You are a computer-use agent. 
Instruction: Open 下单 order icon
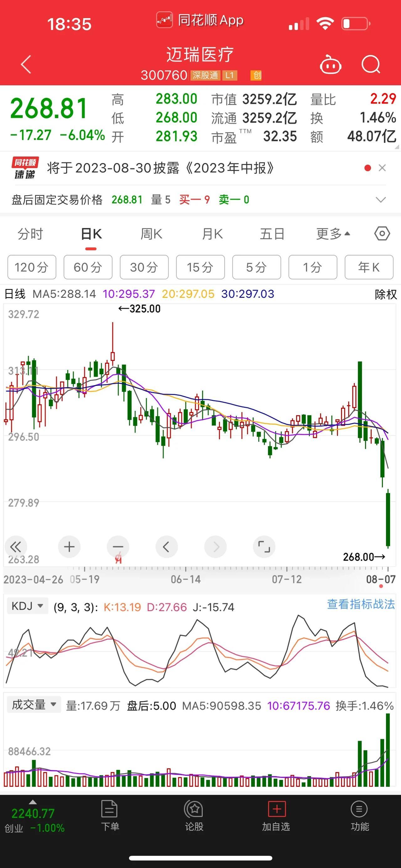pos(110,815)
